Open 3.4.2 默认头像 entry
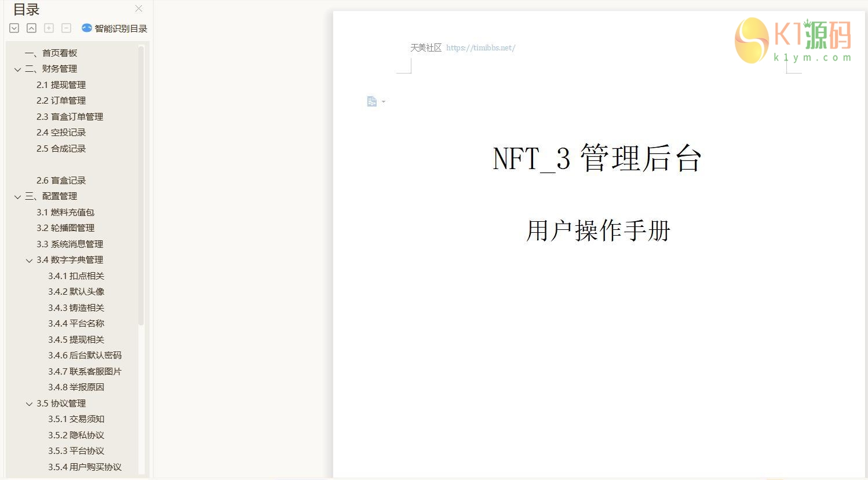Screen dimensions: 868x480 (76, 292)
